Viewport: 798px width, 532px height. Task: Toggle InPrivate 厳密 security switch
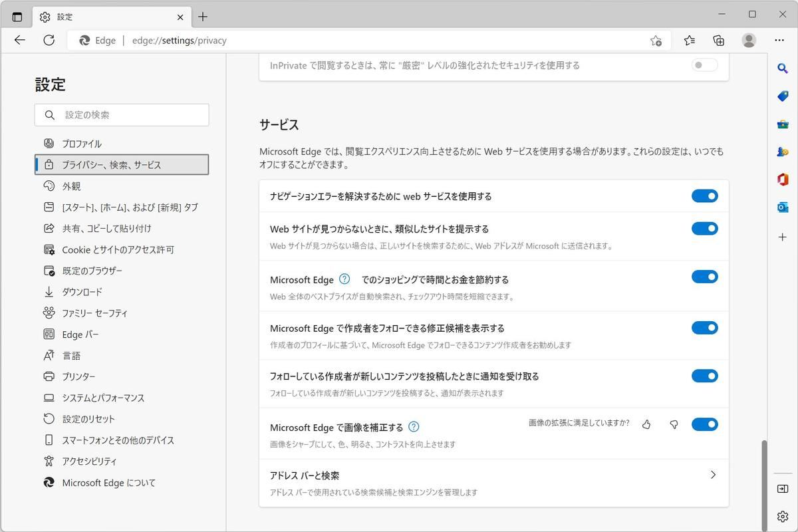pyautogui.click(x=705, y=65)
